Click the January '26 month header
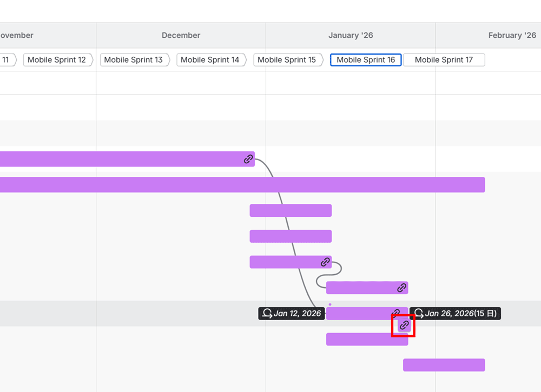 pos(351,36)
